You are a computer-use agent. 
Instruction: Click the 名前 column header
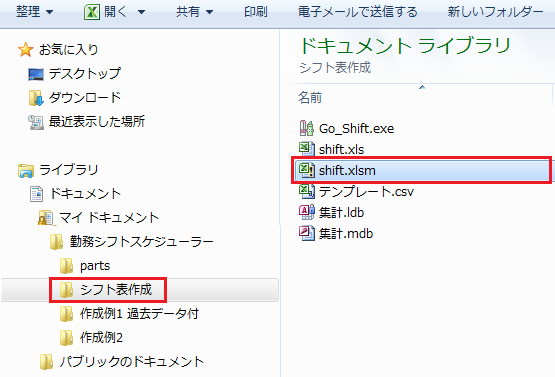[310, 98]
